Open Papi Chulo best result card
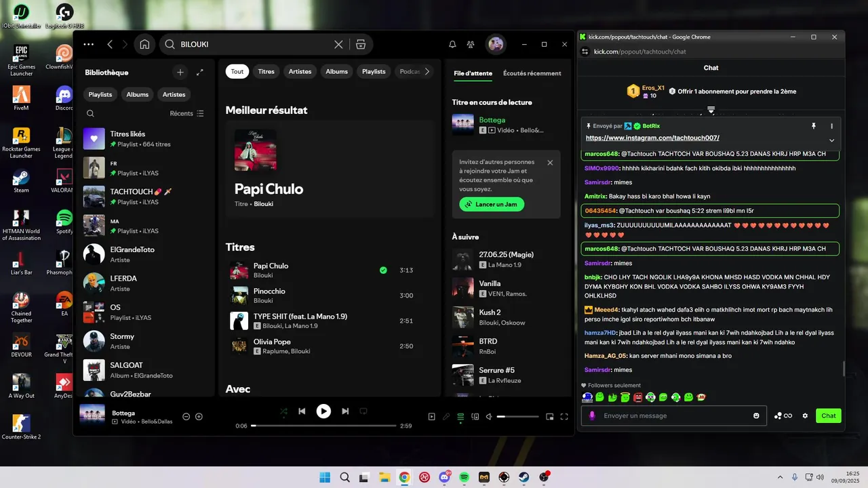 click(330, 169)
